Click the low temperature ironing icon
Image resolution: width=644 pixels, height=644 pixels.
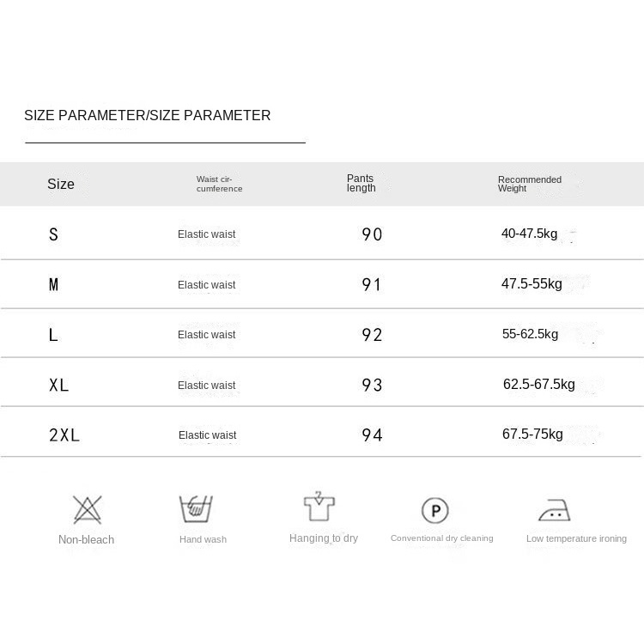pos(554,510)
